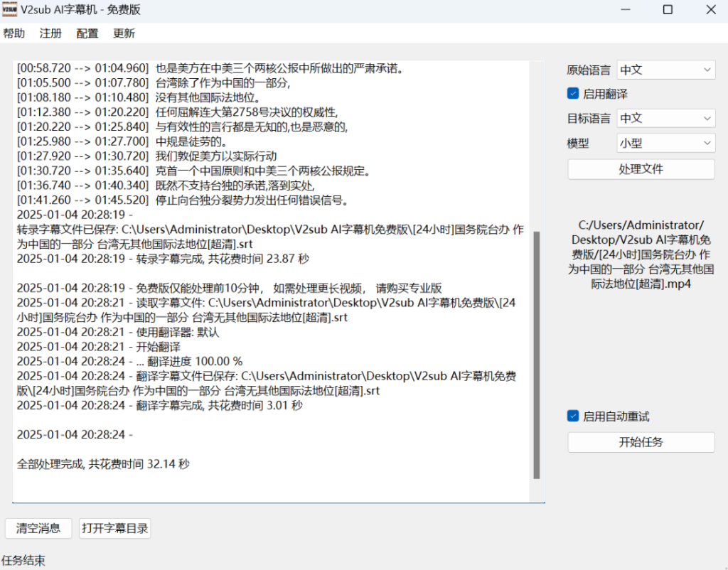
Task: Open the 帮助 menu
Action: 14,33
